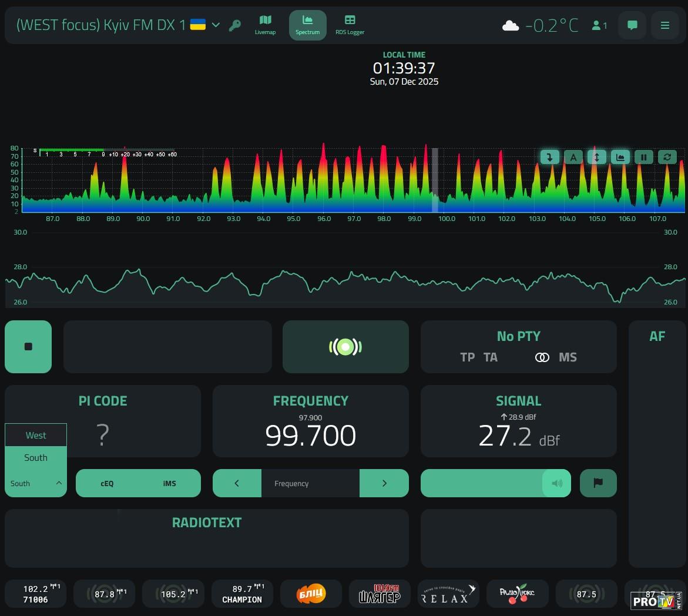
Task: Step frequency up with right arrow
Action: (384, 483)
